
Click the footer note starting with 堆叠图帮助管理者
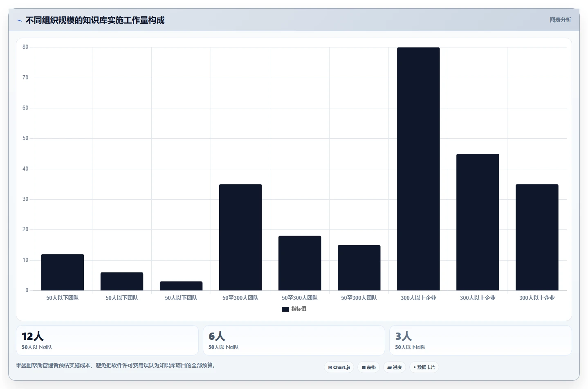click(116, 365)
